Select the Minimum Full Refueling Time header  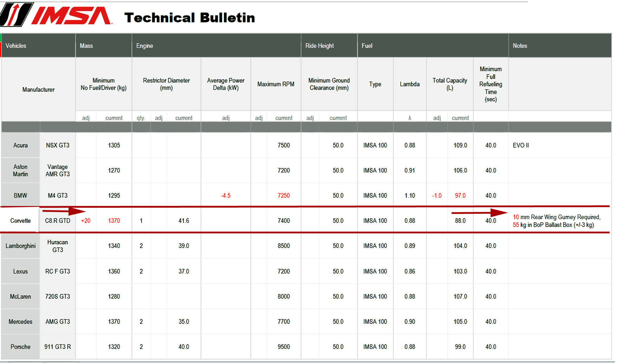click(x=490, y=84)
